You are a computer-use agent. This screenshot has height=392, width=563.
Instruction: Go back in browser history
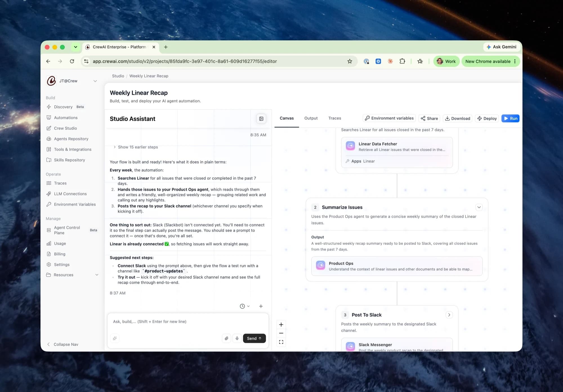48,61
